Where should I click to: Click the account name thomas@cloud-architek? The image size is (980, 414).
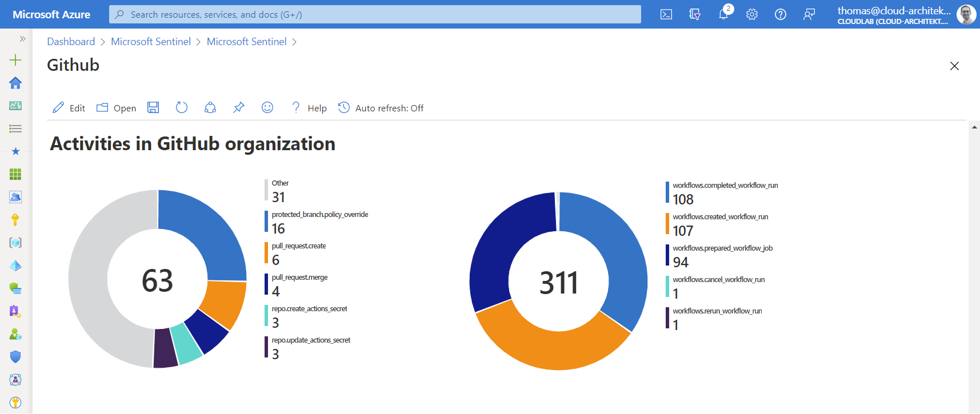pos(894,10)
